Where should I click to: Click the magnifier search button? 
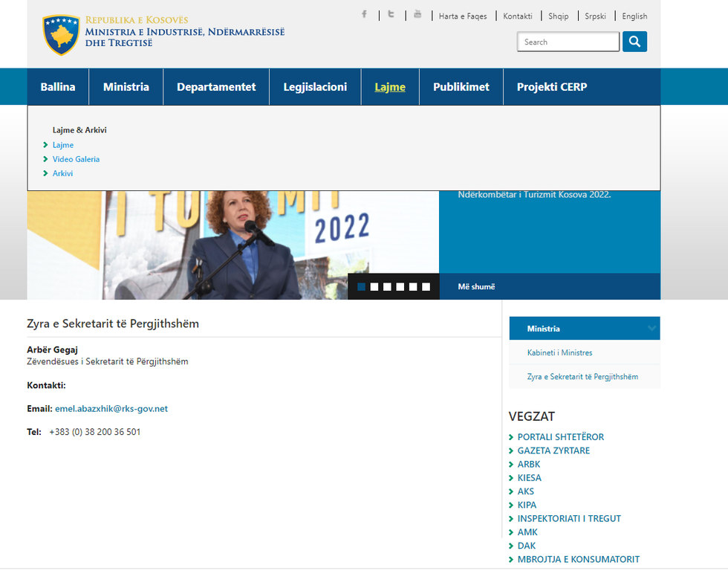(x=634, y=42)
